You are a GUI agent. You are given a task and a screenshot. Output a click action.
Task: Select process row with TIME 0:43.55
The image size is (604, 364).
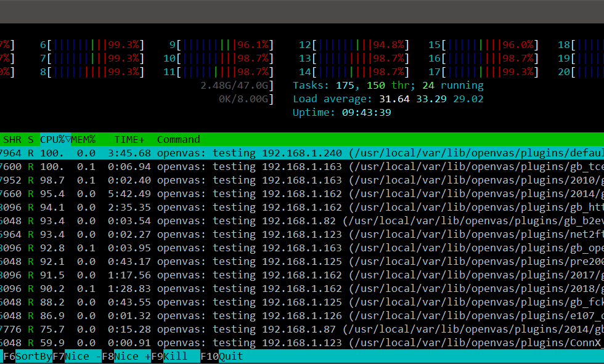point(302,302)
